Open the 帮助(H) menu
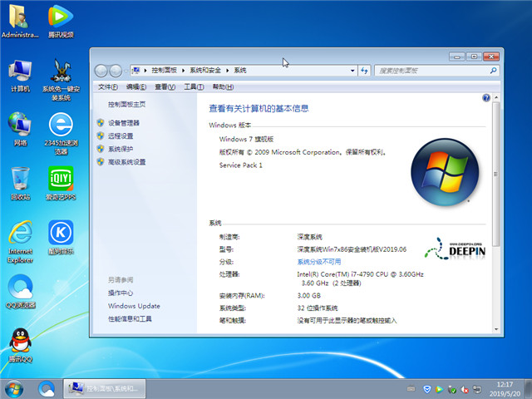The height and width of the screenshot is (399, 532). tap(223, 87)
